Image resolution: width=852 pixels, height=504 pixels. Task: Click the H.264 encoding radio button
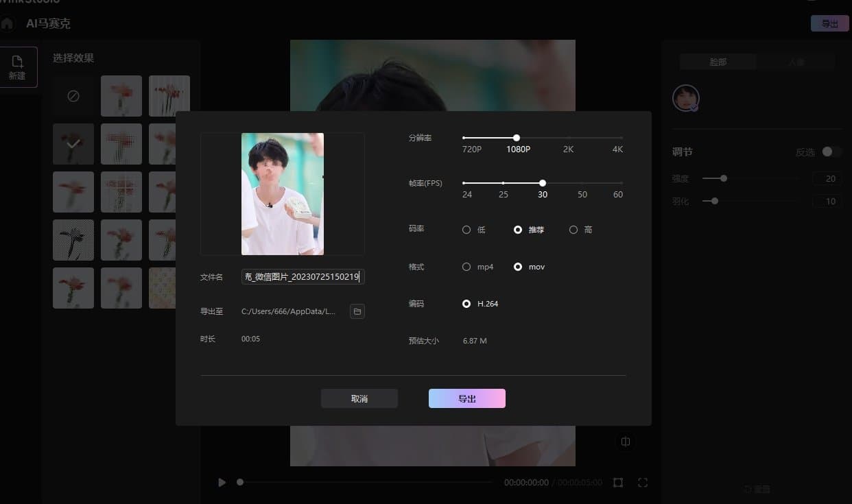point(466,304)
